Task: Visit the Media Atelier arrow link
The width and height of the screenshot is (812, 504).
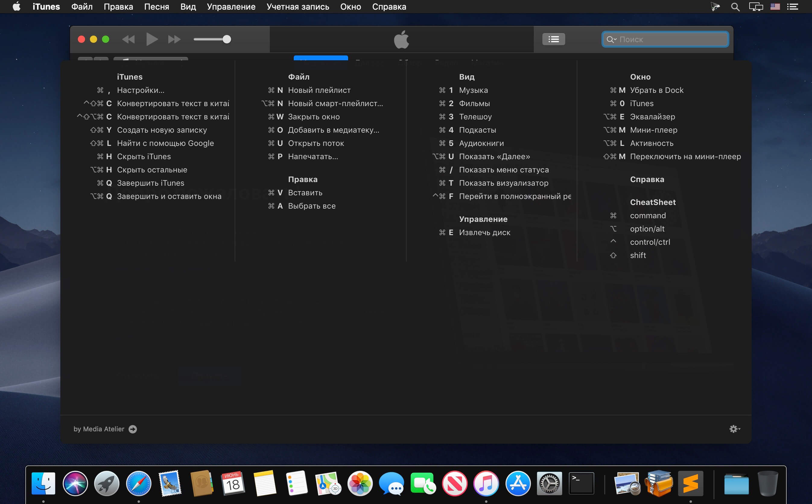Action: 133,429
